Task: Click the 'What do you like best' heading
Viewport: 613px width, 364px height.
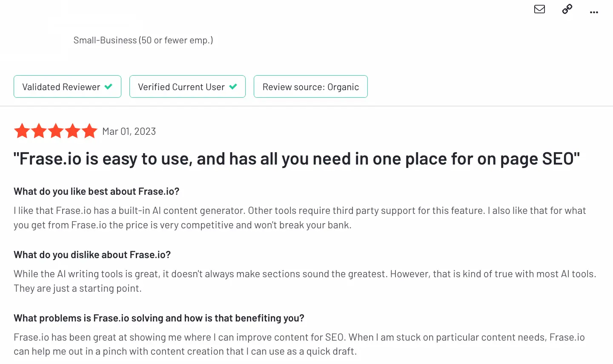Action: 97,191
